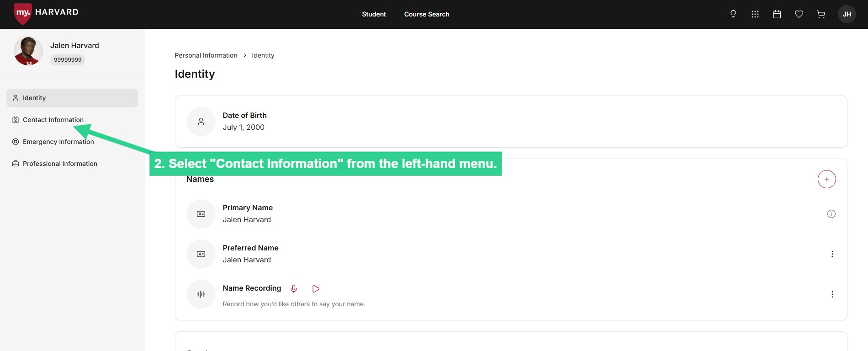Click the Preferred Name label
The image size is (868, 351).
(x=250, y=248)
